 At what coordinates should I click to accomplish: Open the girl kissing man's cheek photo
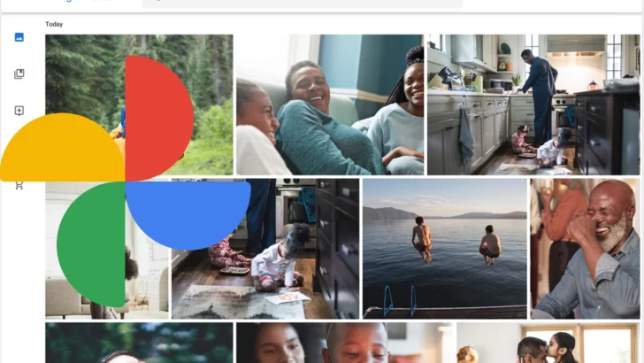coord(548,343)
